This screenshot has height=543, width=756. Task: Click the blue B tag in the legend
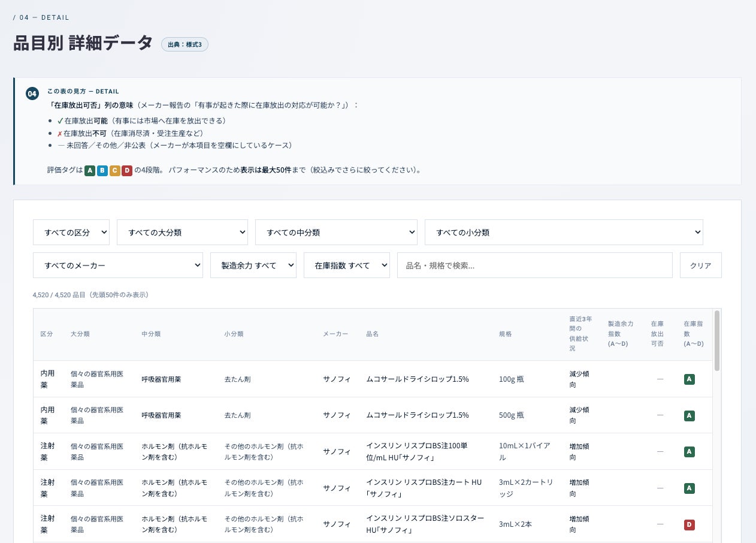(102, 171)
